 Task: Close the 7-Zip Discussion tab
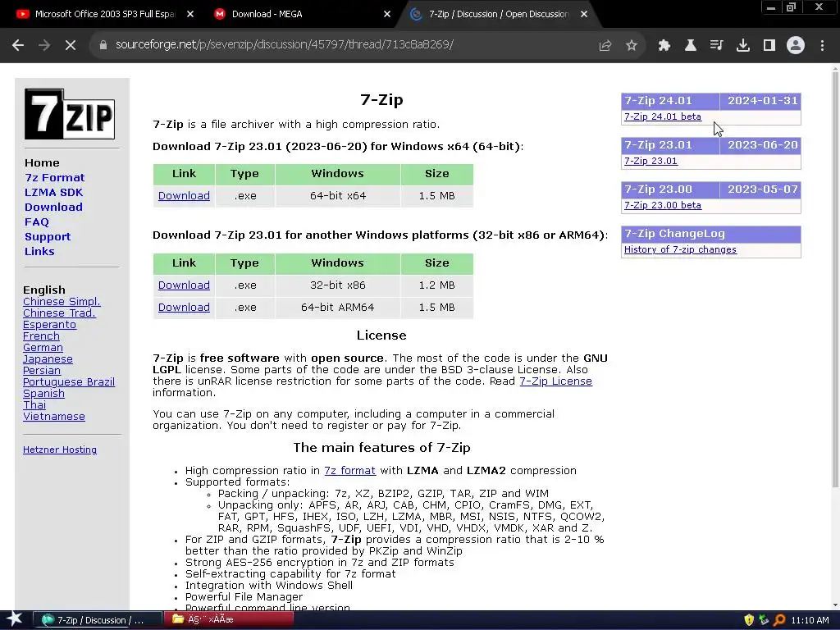tap(584, 15)
